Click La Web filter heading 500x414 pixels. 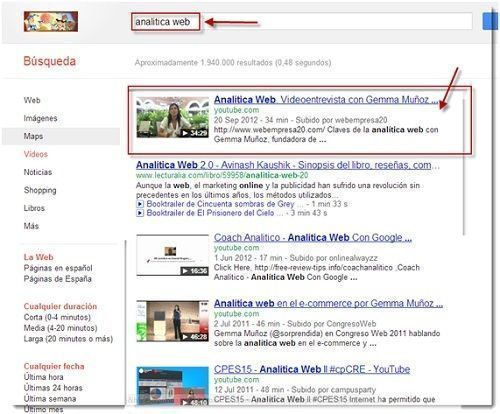click(38, 257)
